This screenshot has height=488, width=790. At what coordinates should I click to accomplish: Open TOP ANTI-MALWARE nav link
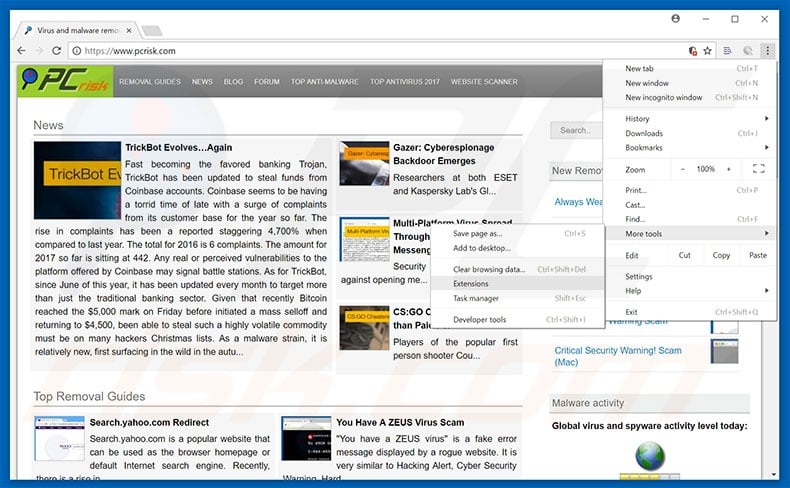[324, 82]
